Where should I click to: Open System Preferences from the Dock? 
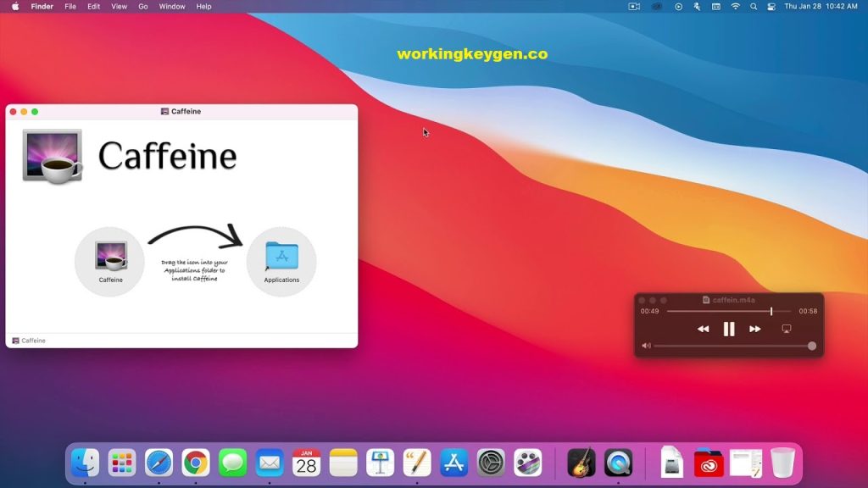490,463
